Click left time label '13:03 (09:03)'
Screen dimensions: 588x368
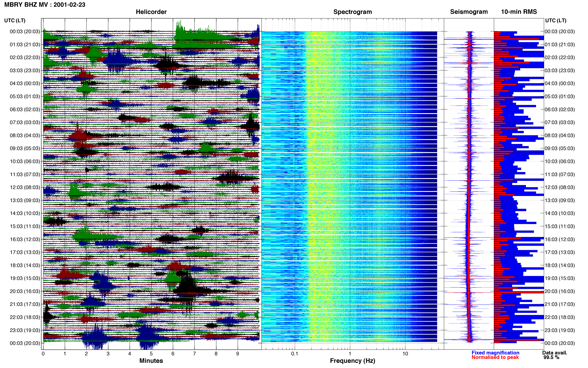(x=25, y=200)
